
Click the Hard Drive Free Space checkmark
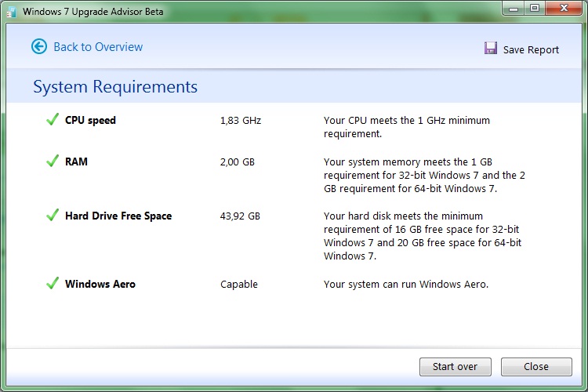(x=53, y=215)
